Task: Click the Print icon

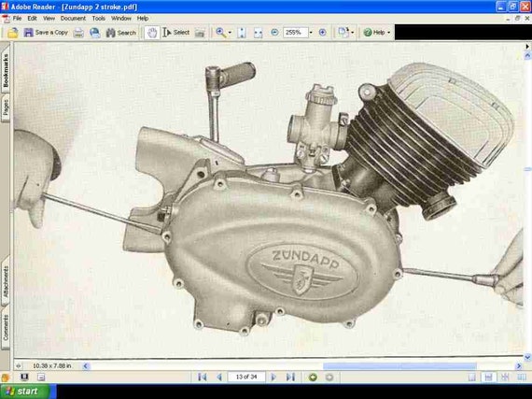Action: [78, 33]
